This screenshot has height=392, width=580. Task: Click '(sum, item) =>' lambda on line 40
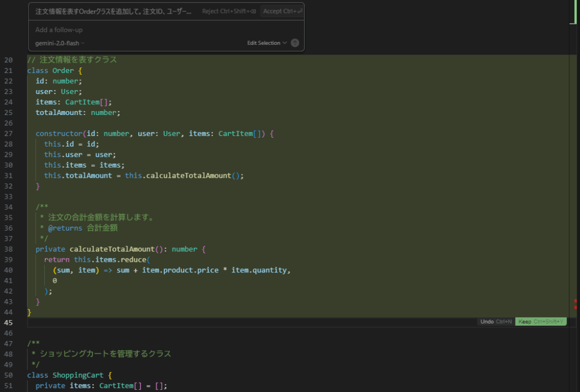pos(83,270)
